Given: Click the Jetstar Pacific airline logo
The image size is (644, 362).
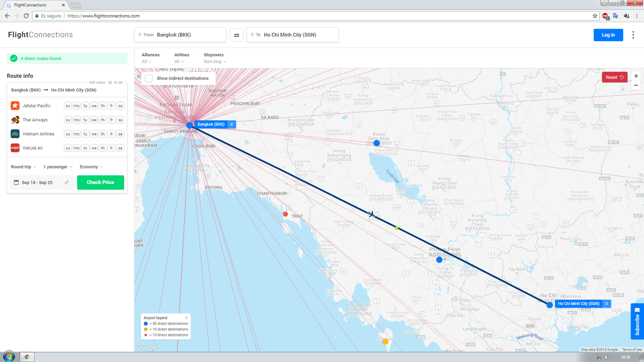Looking at the screenshot, I should (x=15, y=106).
